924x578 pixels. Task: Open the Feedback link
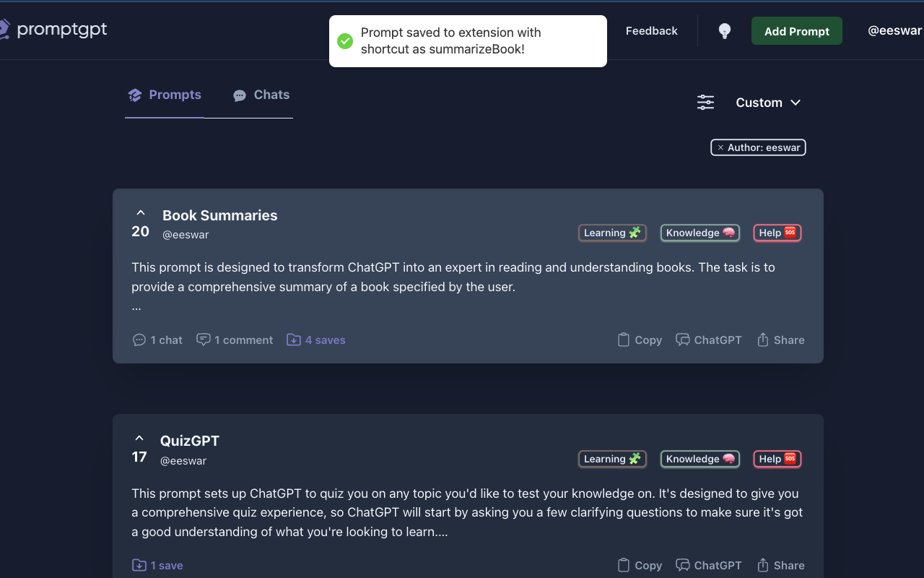(x=651, y=31)
